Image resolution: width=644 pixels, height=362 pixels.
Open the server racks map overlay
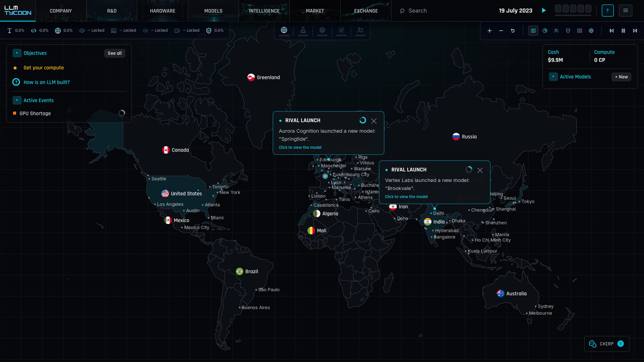pos(579,31)
